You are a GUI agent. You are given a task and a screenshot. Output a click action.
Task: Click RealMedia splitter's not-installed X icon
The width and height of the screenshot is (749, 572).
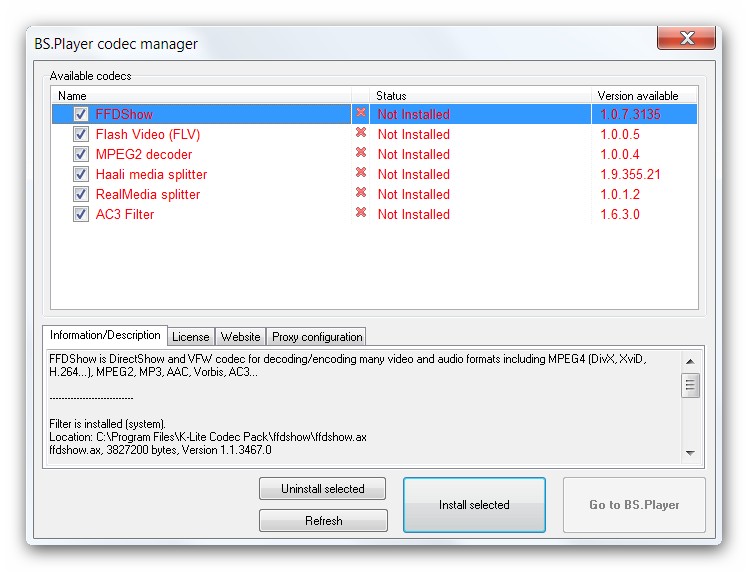tap(361, 194)
